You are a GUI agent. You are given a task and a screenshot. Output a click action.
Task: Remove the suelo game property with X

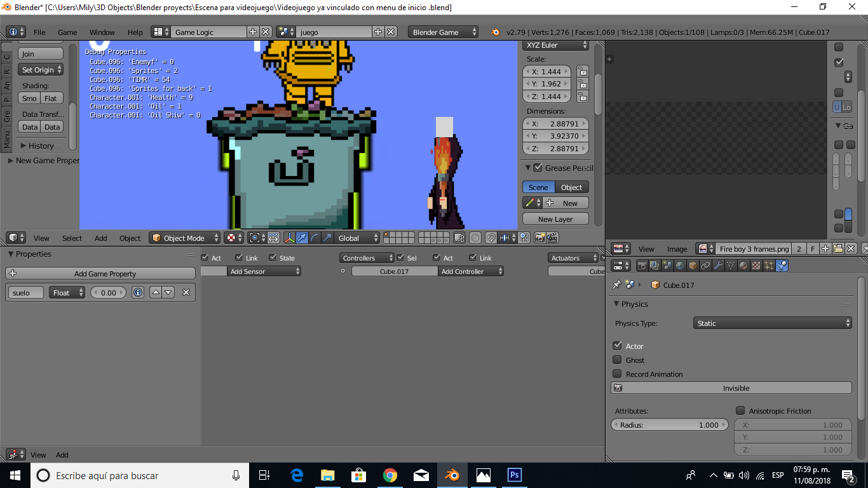(186, 292)
